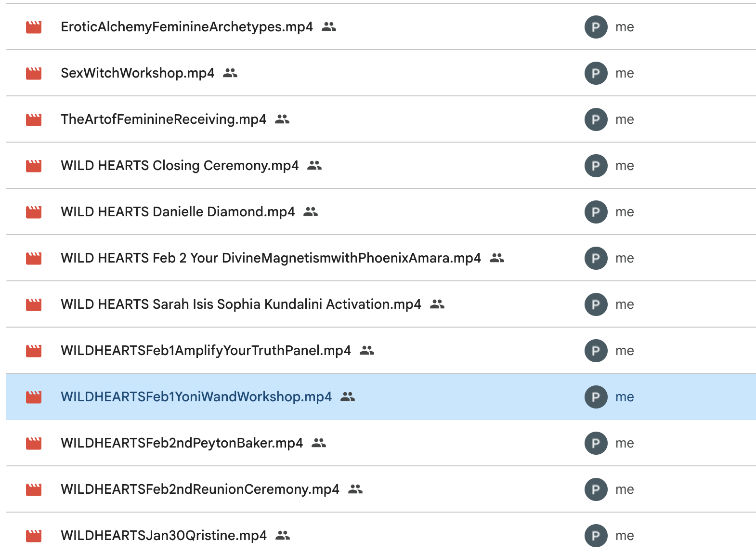This screenshot has height=554, width=756.
Task: Click video icon for Sarah Isis Sophia Kundalini file
Action: [34, 304]
